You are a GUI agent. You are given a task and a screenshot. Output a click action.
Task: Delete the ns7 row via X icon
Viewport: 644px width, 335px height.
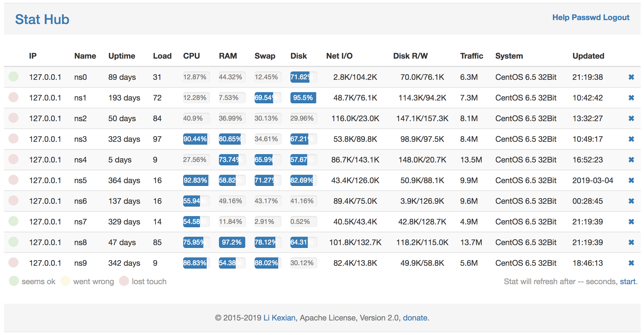pos(631,222)
